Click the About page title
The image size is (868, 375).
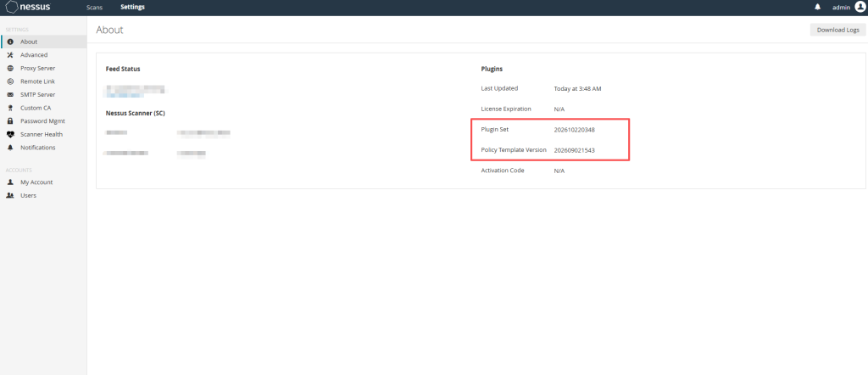tap(109, 30)
